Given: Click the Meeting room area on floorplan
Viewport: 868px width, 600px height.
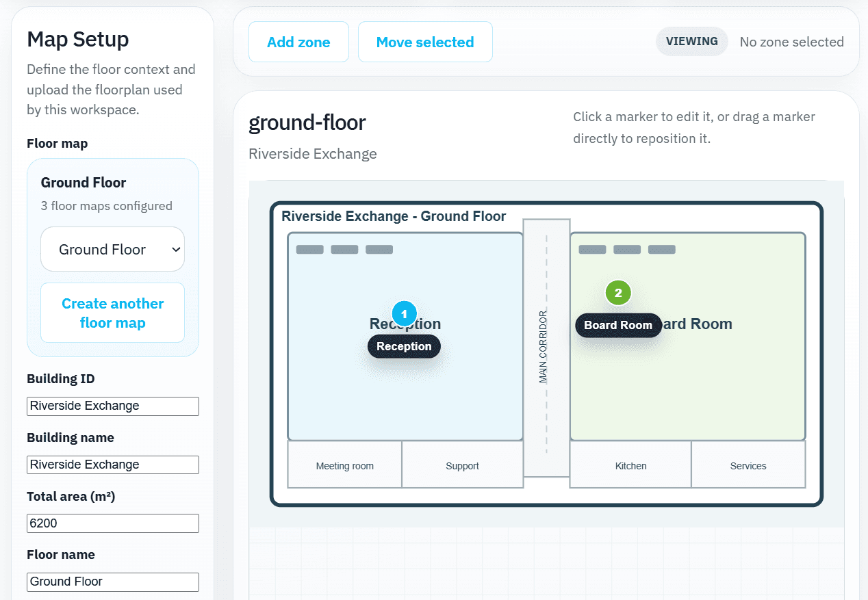Looking at the screenshot, I should coord(345,465).
